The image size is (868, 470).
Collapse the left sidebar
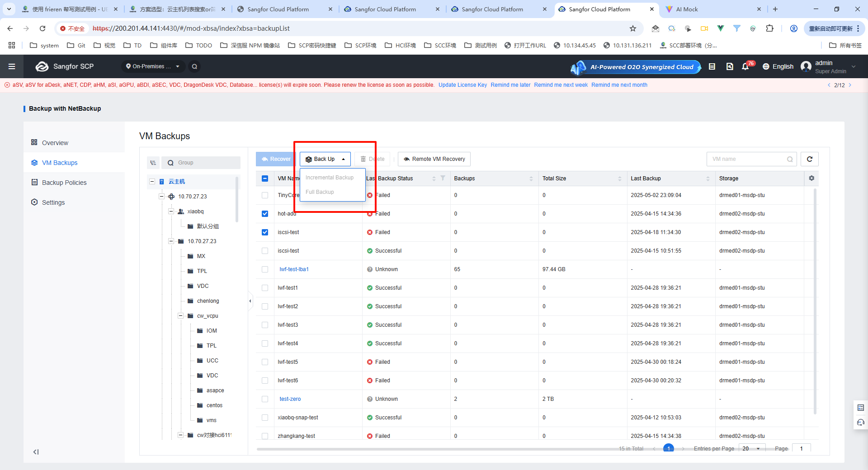point(36,452)
